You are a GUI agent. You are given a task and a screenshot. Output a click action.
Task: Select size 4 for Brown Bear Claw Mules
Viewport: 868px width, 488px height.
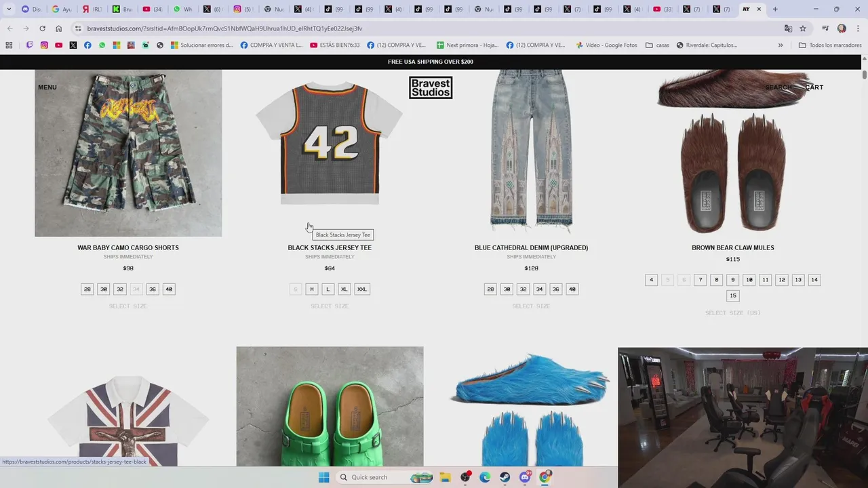pos(651,280)
